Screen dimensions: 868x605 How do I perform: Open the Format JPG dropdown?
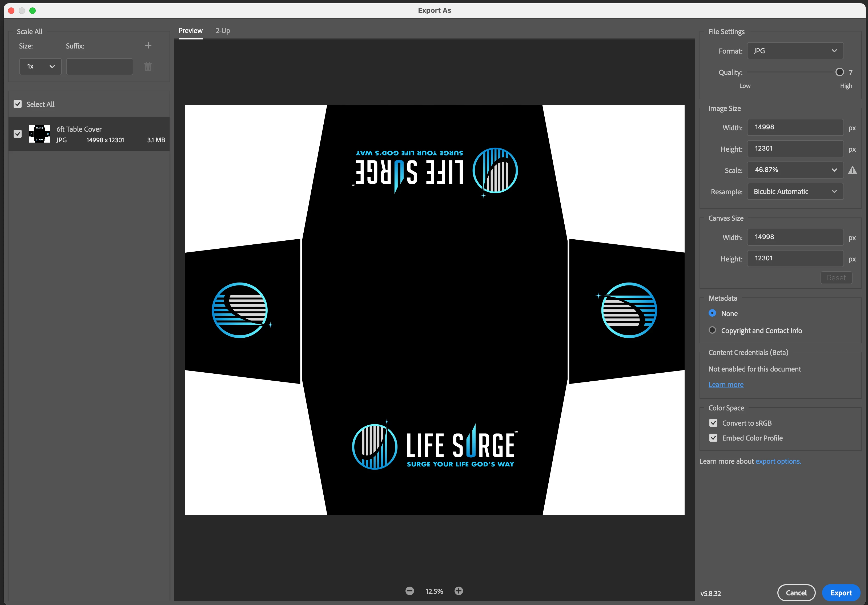coord(795,51)
